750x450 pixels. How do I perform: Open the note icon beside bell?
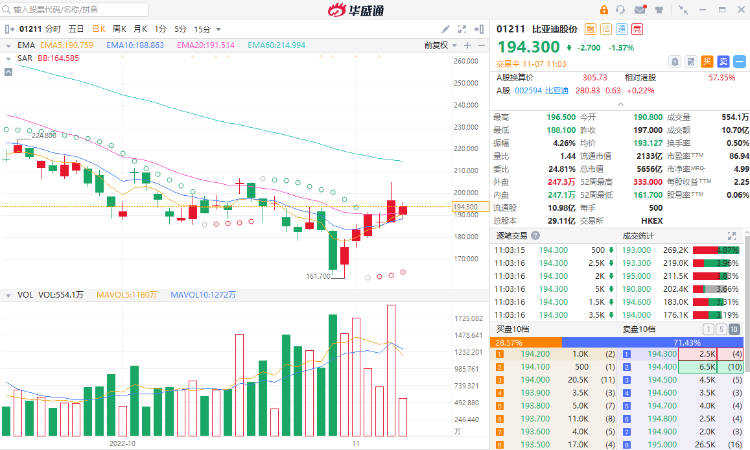point(691,61)
